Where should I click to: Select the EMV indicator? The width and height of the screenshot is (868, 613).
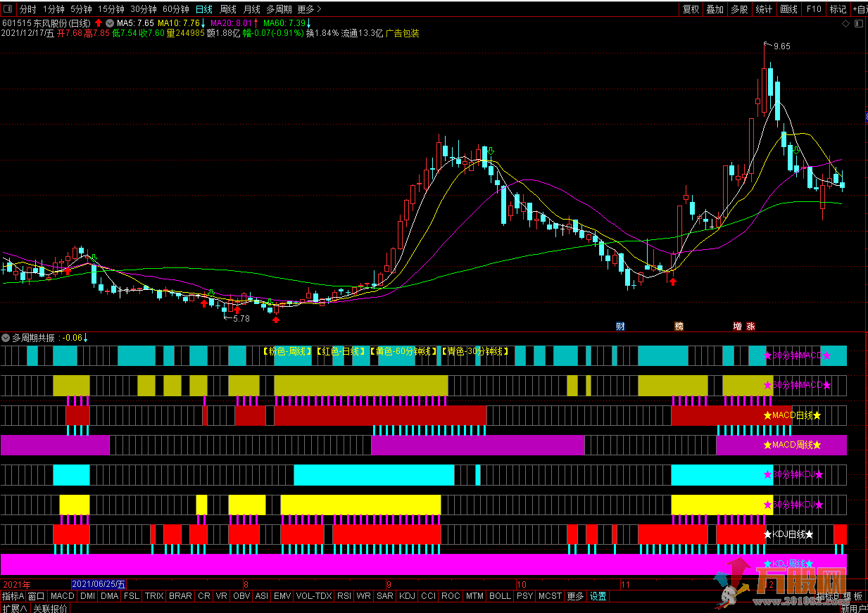282,596
